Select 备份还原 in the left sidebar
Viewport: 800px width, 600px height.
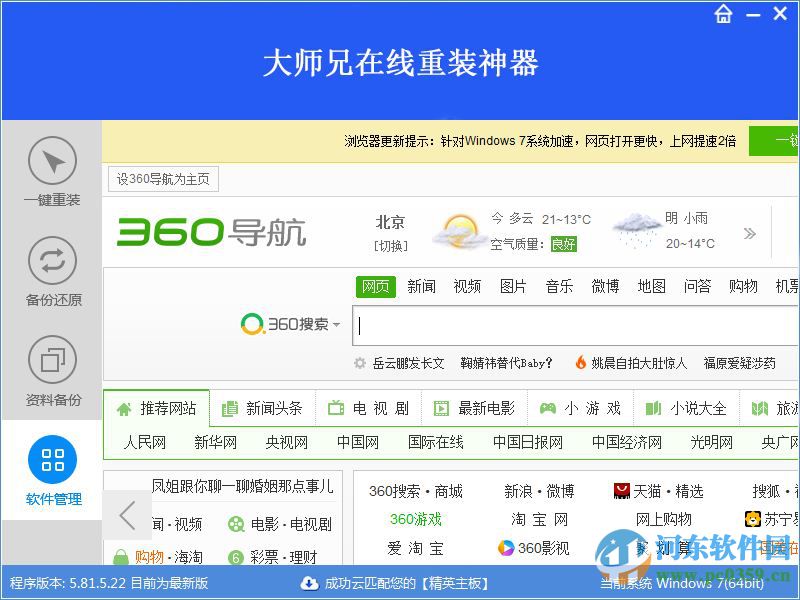coord(51,272)
